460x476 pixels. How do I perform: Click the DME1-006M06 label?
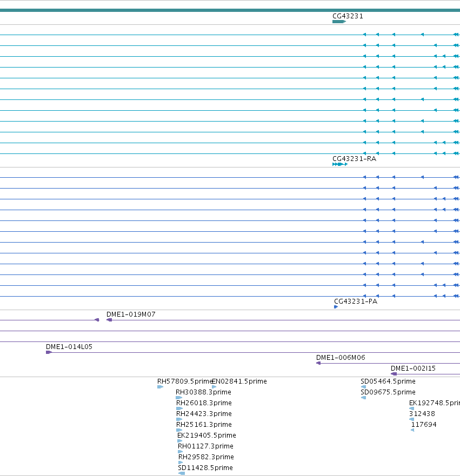tap(341, 358)
